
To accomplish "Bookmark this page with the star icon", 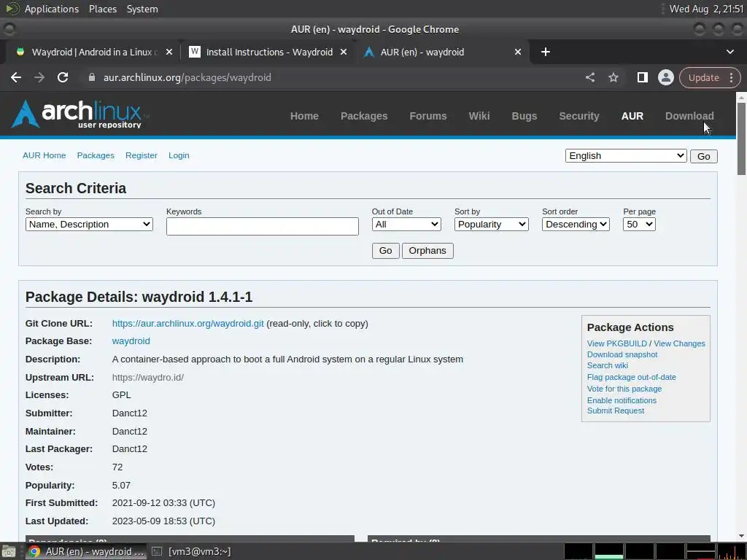I will pyautogui.click(x=614, y=77).
